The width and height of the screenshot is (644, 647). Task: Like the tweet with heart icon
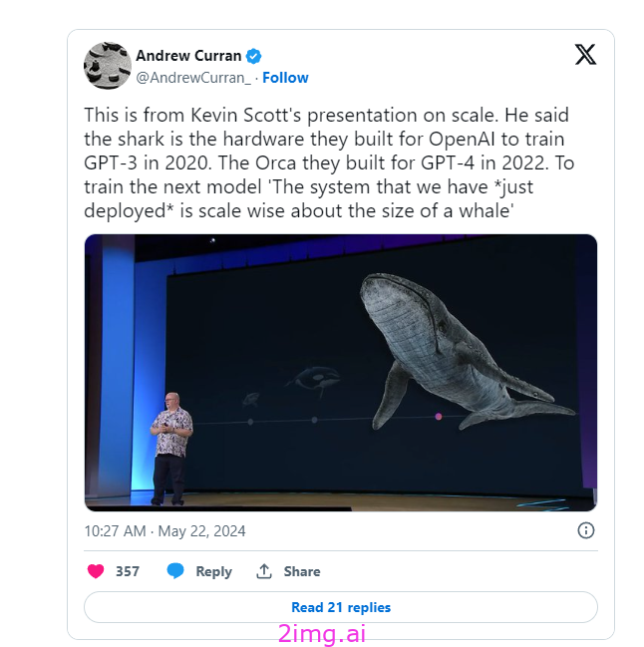[96, 571]
